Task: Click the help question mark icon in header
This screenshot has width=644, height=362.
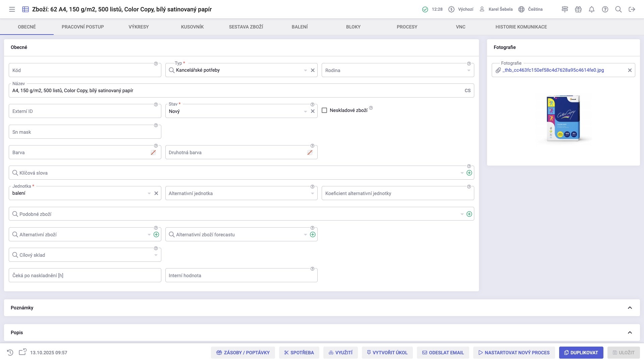Action: (605, 9)
